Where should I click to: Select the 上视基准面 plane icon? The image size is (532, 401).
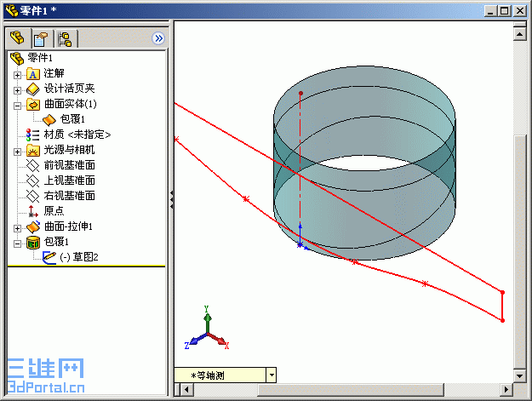coord(33,180)
